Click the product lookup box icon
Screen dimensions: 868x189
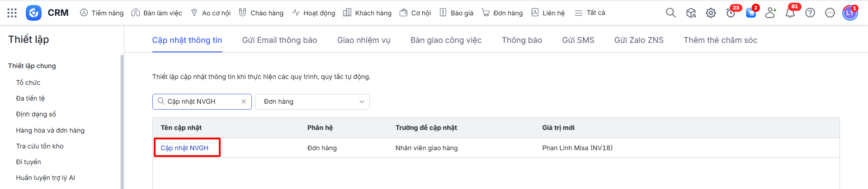click(x=691, y=13)
